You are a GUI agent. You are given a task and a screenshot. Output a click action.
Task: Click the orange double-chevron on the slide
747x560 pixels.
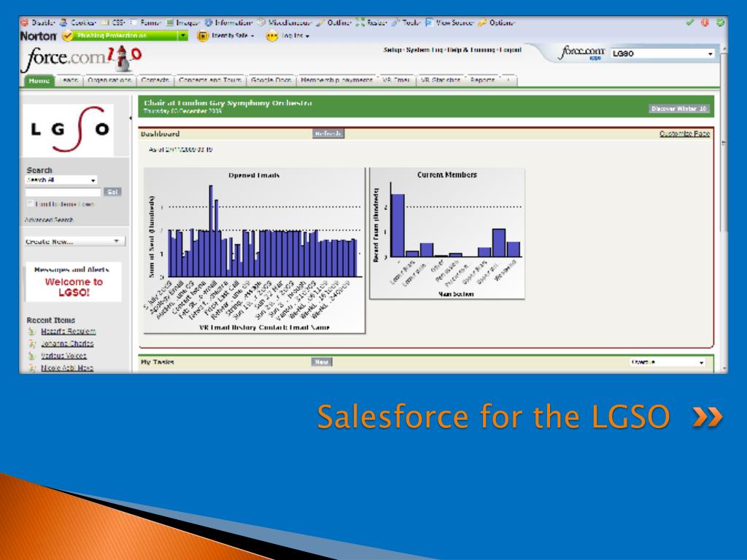click(x=708, y=416)
